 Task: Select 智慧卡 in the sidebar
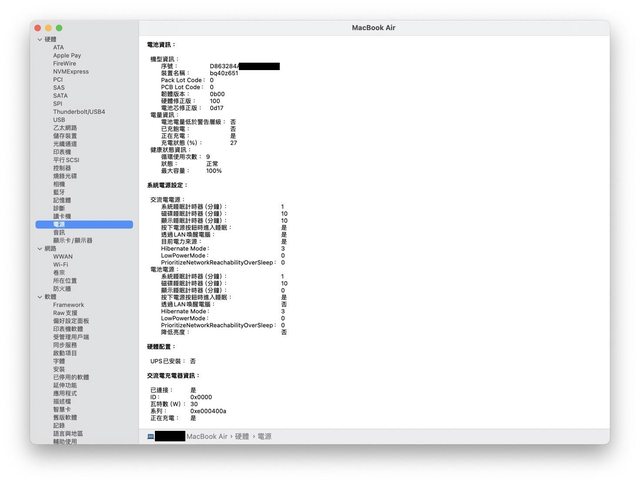click(62, 409)
